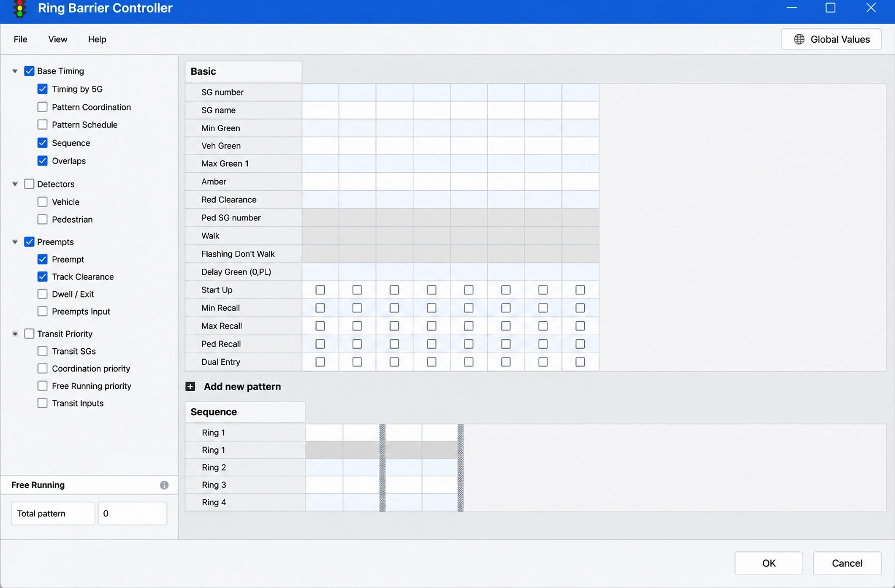
Task: Check the Detectors group checkbox
Action: 29,184
